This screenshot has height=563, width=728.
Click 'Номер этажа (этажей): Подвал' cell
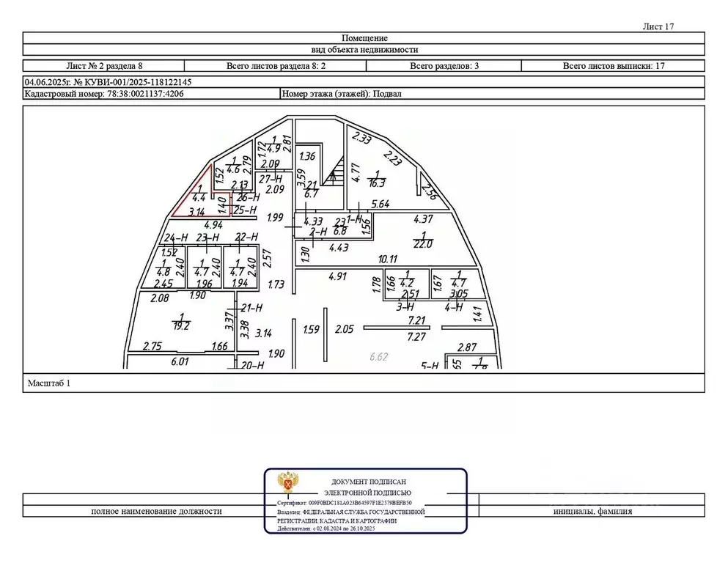pos(342,94)
